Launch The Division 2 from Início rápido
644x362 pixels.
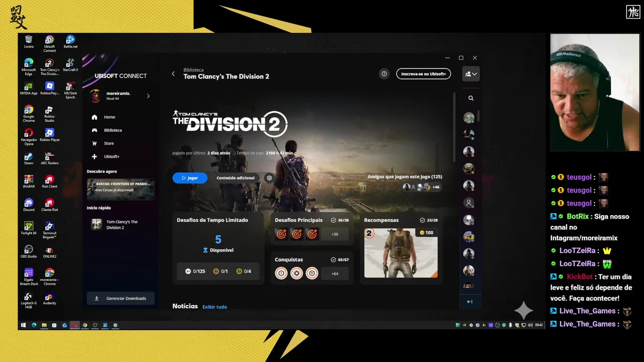[x=121, y=225]
